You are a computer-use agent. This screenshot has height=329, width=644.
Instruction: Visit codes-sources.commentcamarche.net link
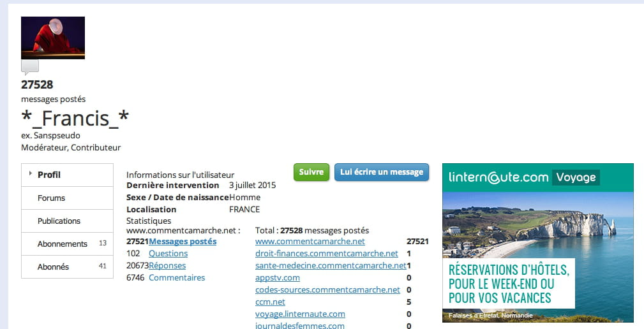[x=327, y=289]
